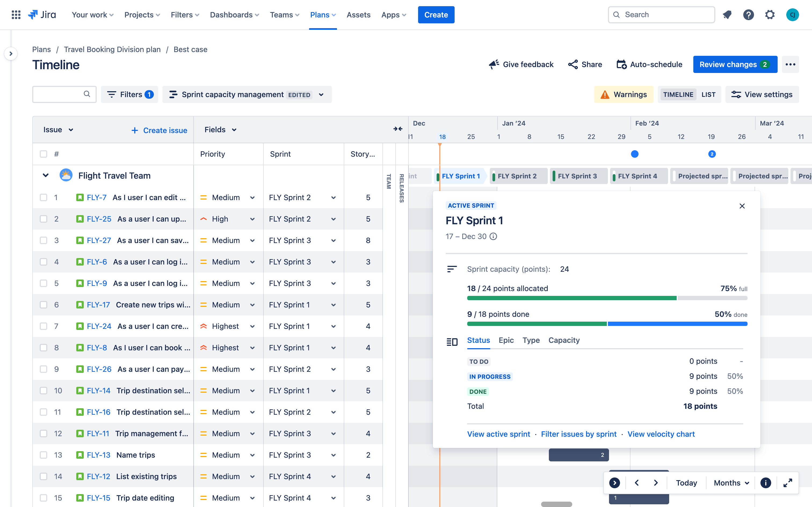Select the checkbox for issue row 3
The height and width of the screenshot is (507, 812).
point(43,240)
